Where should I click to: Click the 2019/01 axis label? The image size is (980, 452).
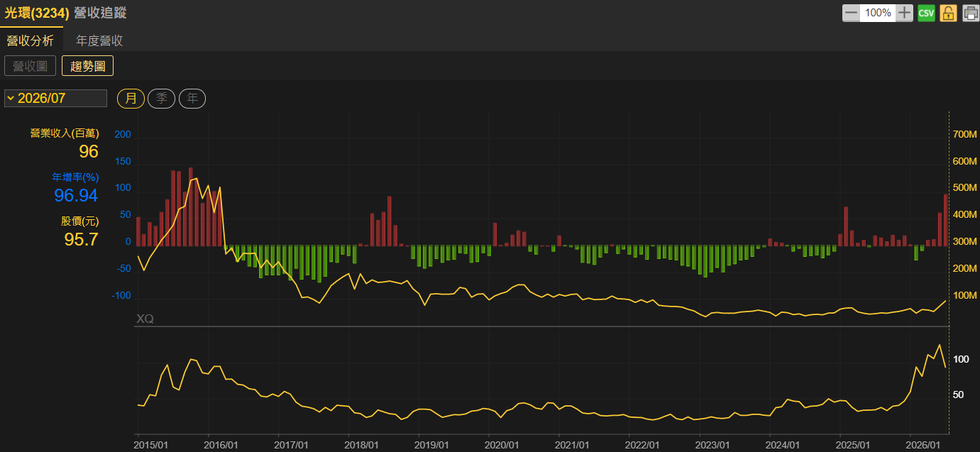click(x=431, y=443)
